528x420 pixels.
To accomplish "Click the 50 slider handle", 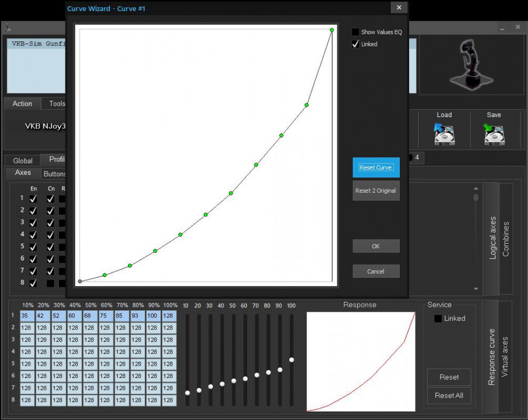I will (x=234, y=381).
